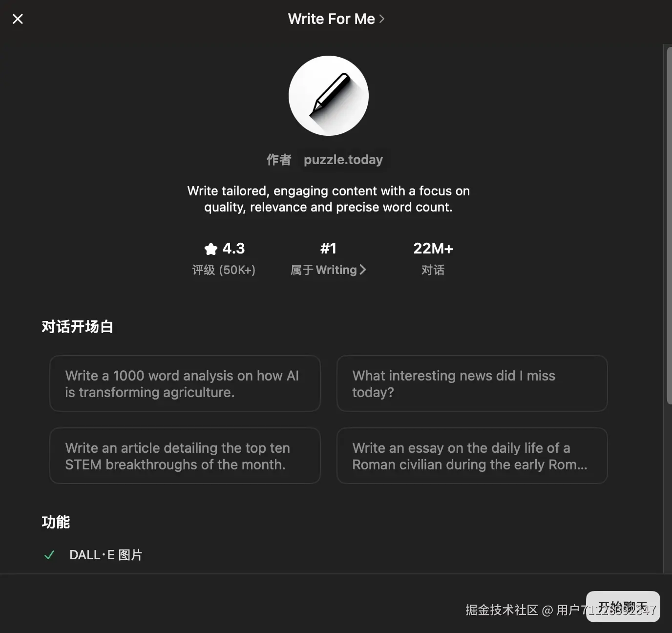
Task: Click the 22M+ conversations count
Action: [433, 249]
